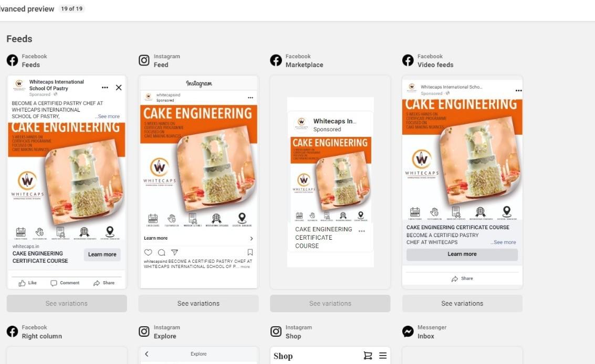
Task: Click the heart like icon on Instagram post
Action: pos(148,252)
